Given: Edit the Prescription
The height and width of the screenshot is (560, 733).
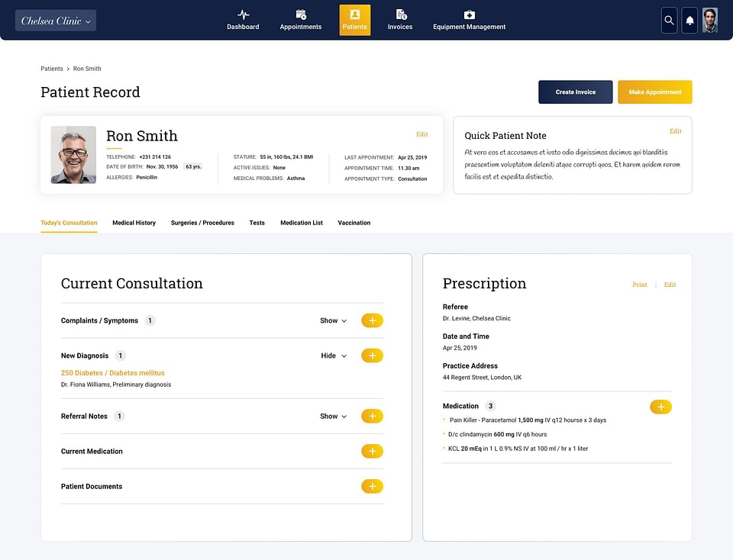Looking at the screenshot, I should click(670, 285).
